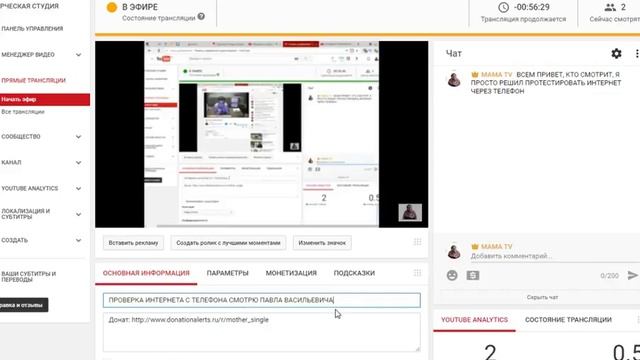Viewport: 640px width, 360px height.
Task: Open ПРЯМЫЕ ТРАНСЛЯЦИИ in sidebar
Action: click(33, 80)
